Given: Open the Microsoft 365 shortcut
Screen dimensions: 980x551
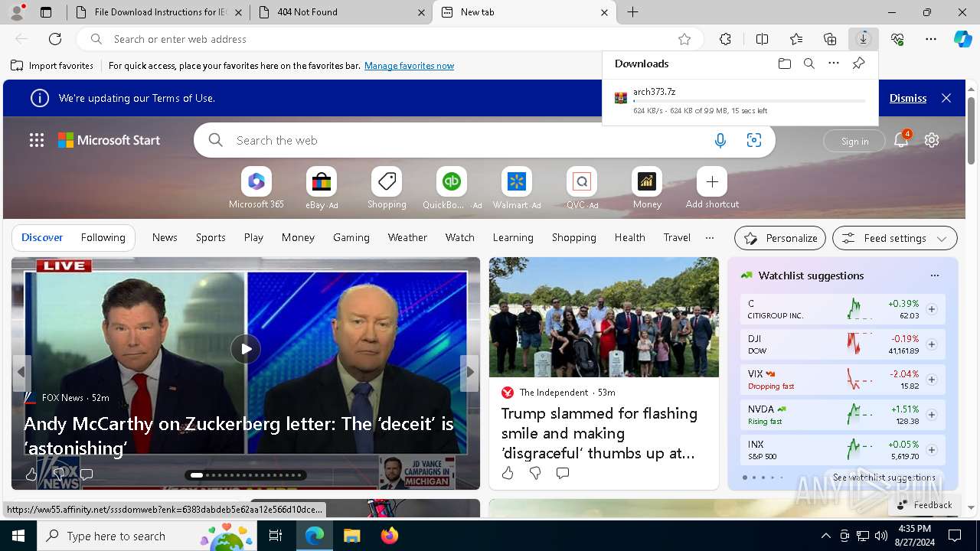Looking at the screenshot, I should pyautogui.click(x=256, y=188).
